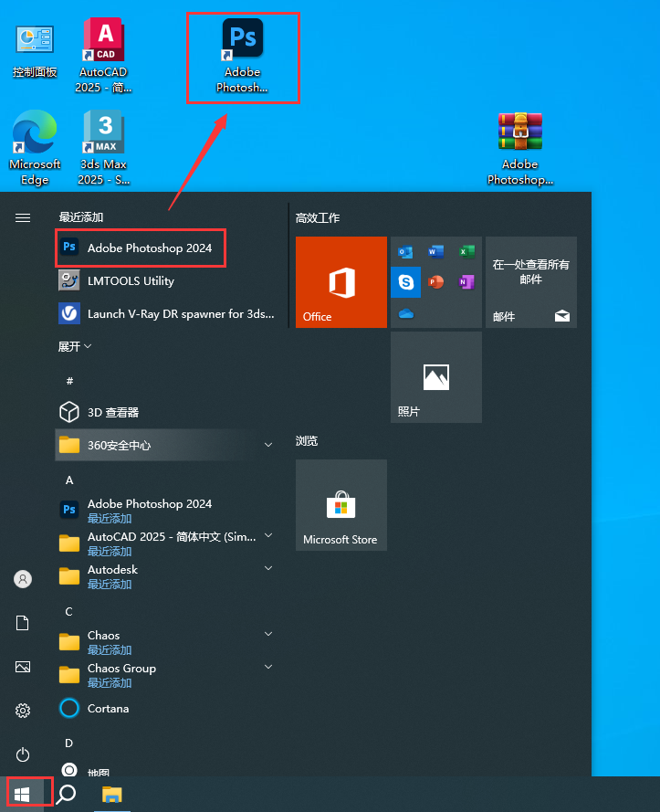Click the D letter group header
Image resolution: width=660 pixels, height=812 pixels.
pyautogui.click(x=68, y=743)
